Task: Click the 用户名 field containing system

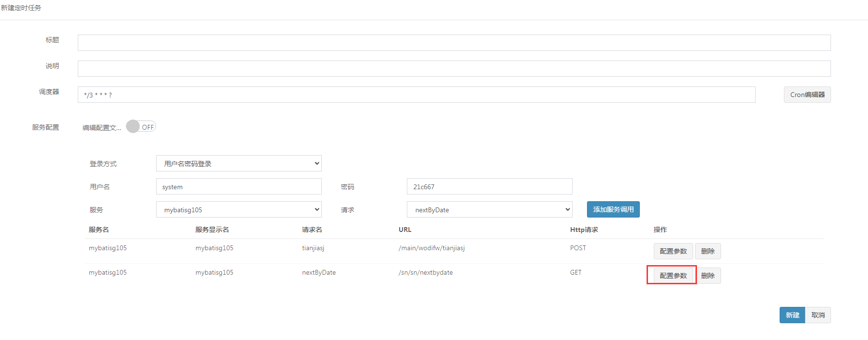Action: pos(239,186)
